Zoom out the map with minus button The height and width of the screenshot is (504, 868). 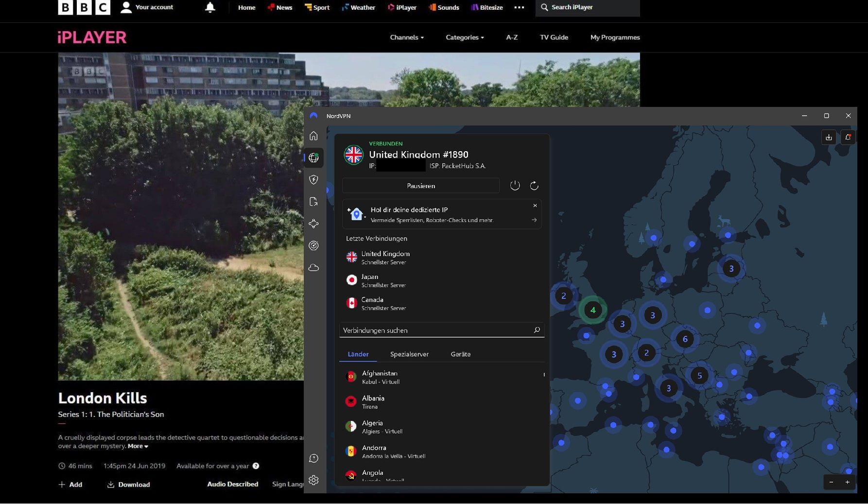coord(832,482)
